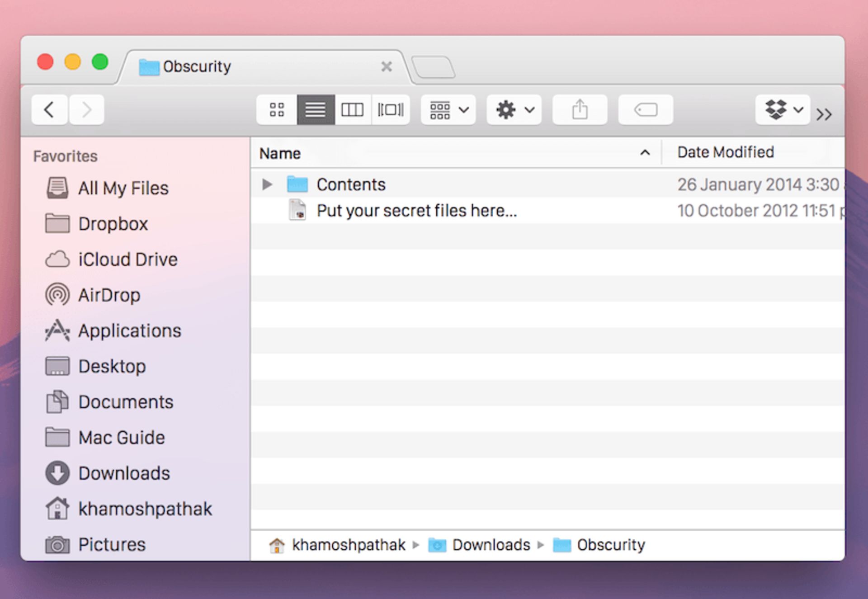
Task: Open khamoshpathak home in the sidebar
Action: tap(145, 509)
